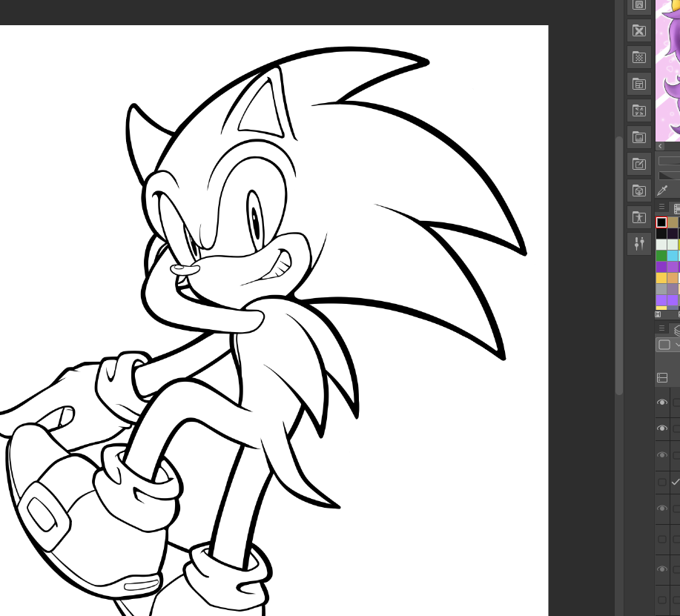Pick the dark purple swatch in second row
This screenshot has height=616, width=680.
pyautogui.click(x=673, y=234)
